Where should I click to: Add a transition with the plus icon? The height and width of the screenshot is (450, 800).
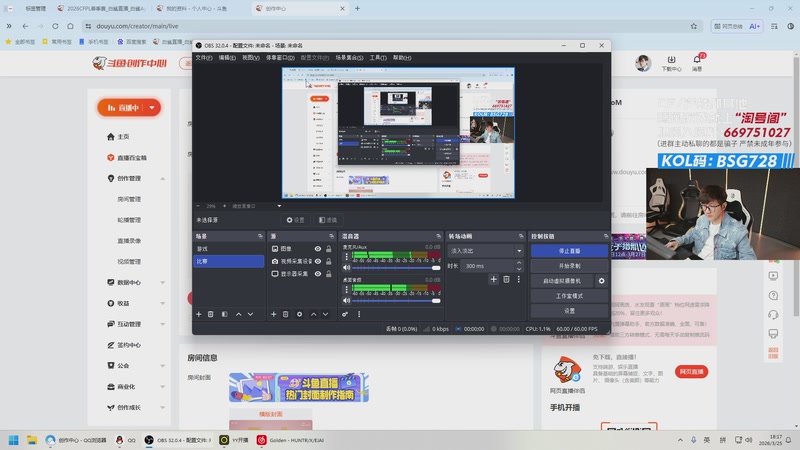click(x=493, y=279)
